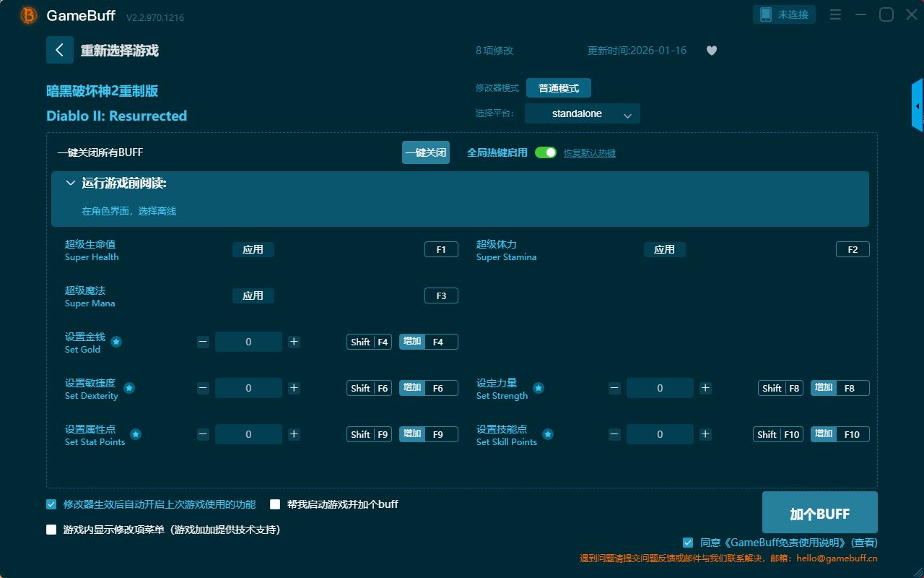Collapse the read-before-running section
This screenshot has height=578, width=924.
(x=71, y=184)
